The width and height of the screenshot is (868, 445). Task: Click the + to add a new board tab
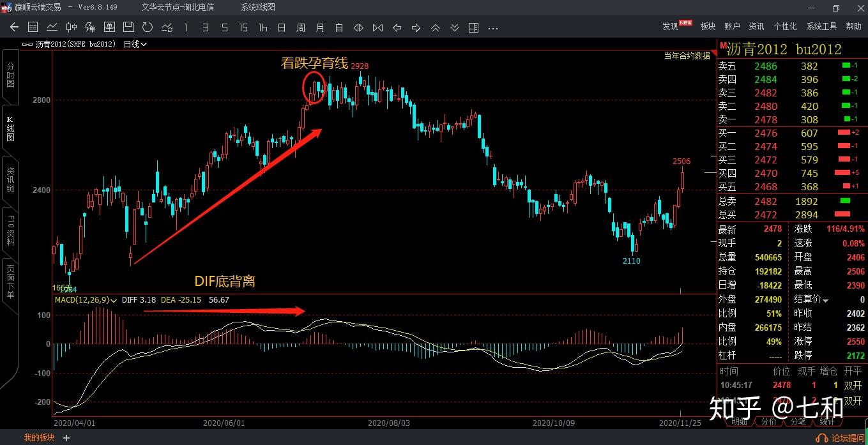coord(66,438)
